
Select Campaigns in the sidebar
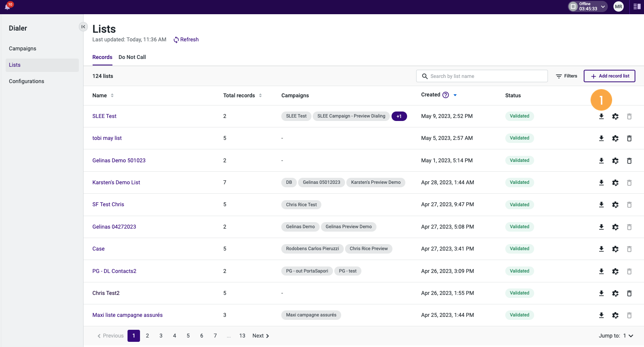click(x=22, y=48)
